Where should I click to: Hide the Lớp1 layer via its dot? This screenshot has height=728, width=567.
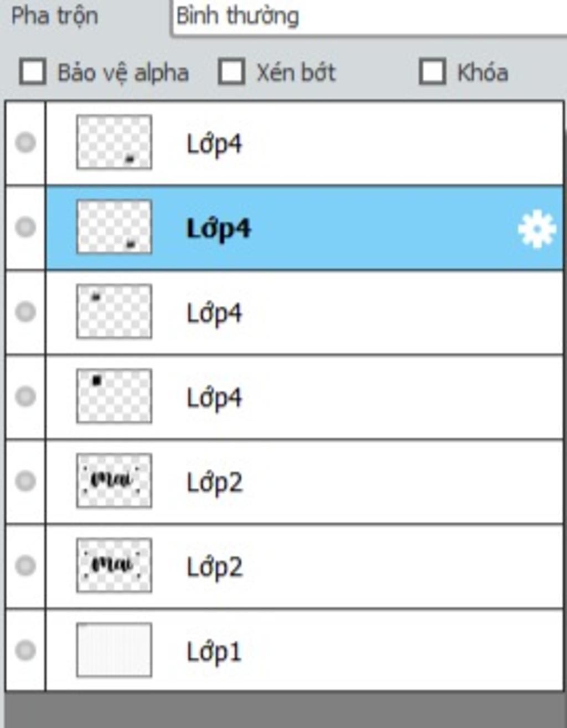coord(25,650)
